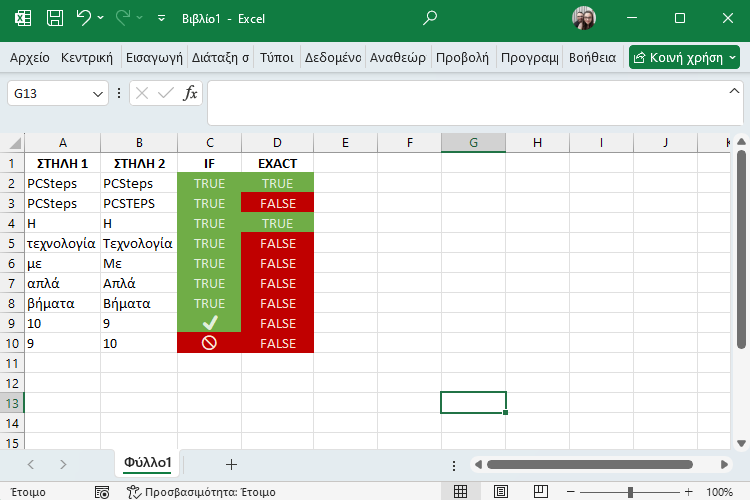This screenshot has height=500, width=750.
Task: Click the previous sheet navigation arrow
Action: point(31,465)
